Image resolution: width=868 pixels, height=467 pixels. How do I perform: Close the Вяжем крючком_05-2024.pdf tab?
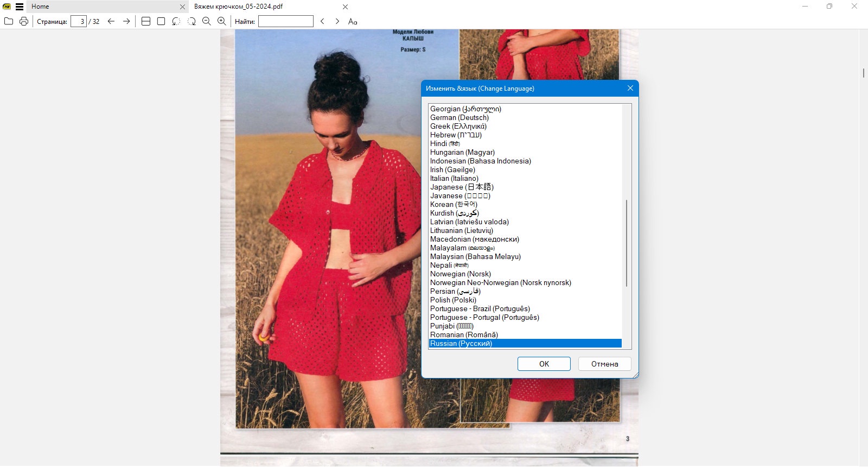346,7
